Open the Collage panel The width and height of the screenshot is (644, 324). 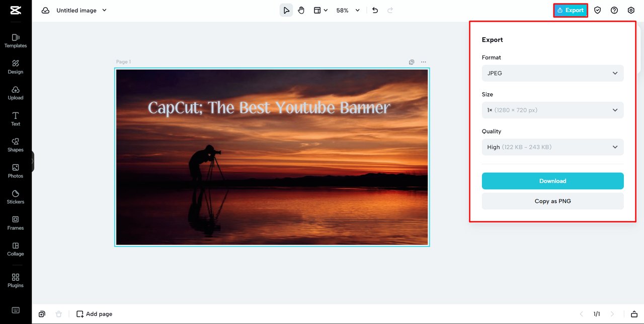click(16, 249)
